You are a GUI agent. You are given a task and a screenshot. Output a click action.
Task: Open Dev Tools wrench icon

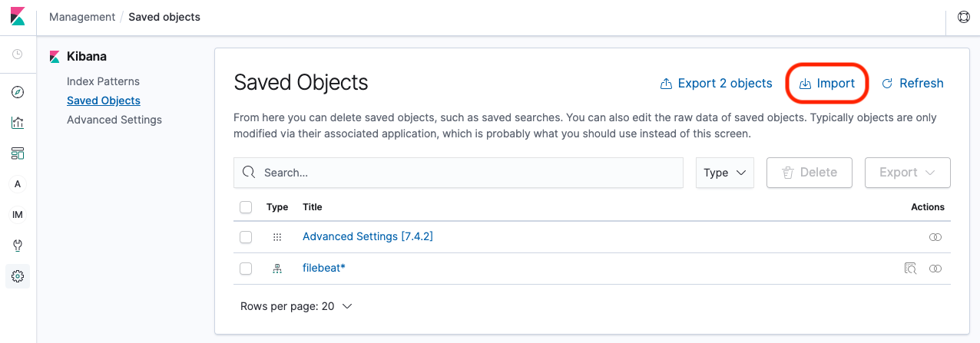tap(18, 246)
